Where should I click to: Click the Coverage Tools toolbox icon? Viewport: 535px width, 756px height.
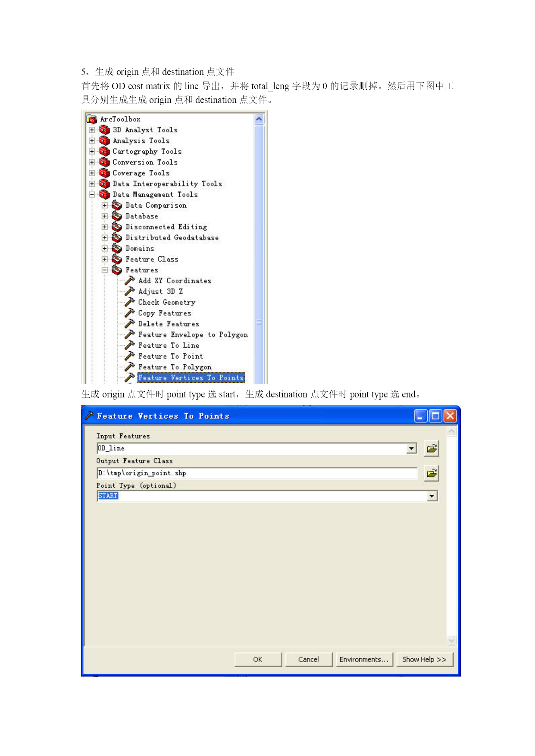point(104,173)
